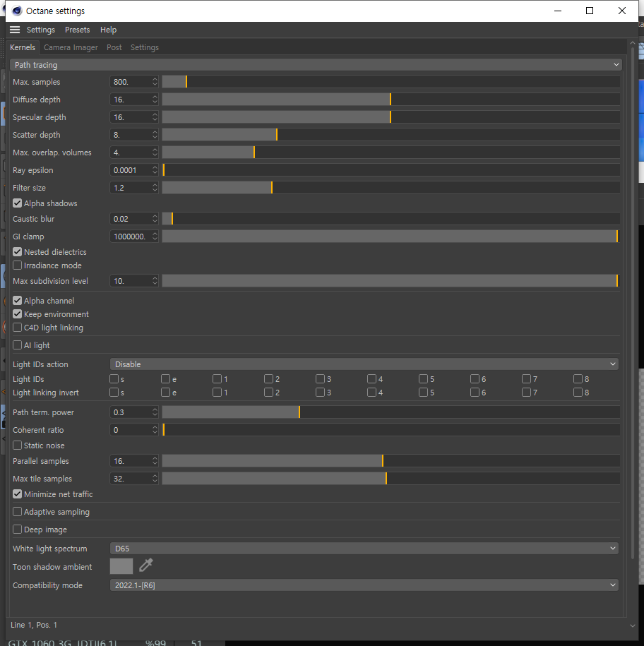Click the 'Line 1, Pos. 1' status text
This screenshot has height=646, width=644.
pos(34,625)
